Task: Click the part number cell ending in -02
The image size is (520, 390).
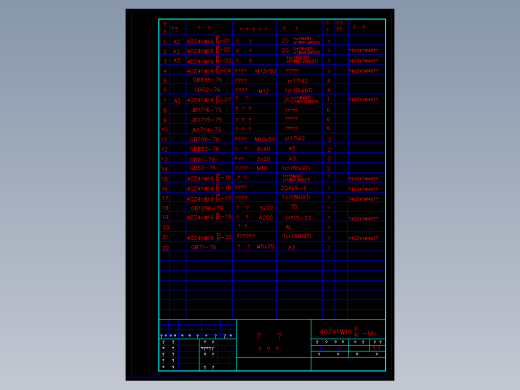Action: coord(209,50)
